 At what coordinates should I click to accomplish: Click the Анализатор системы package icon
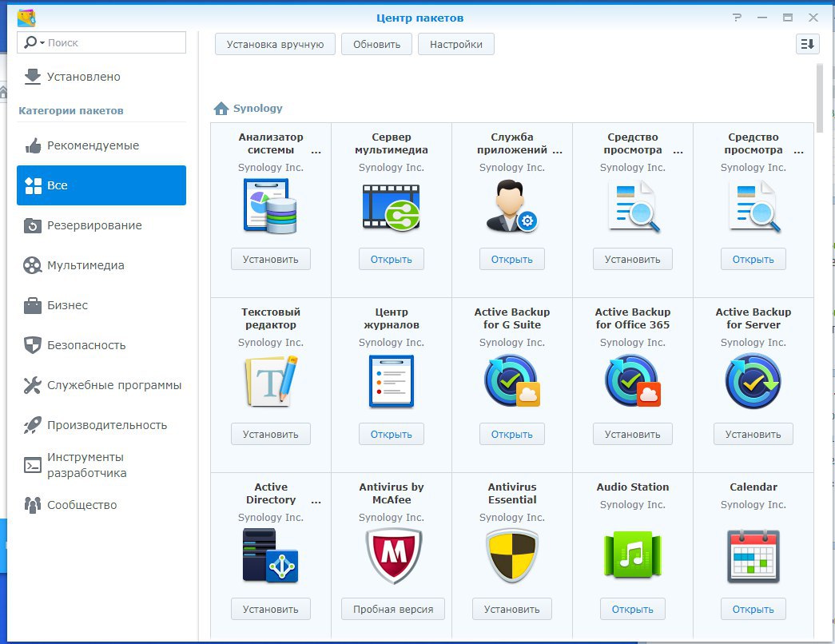pyautogui.click(x=270, y=205)
